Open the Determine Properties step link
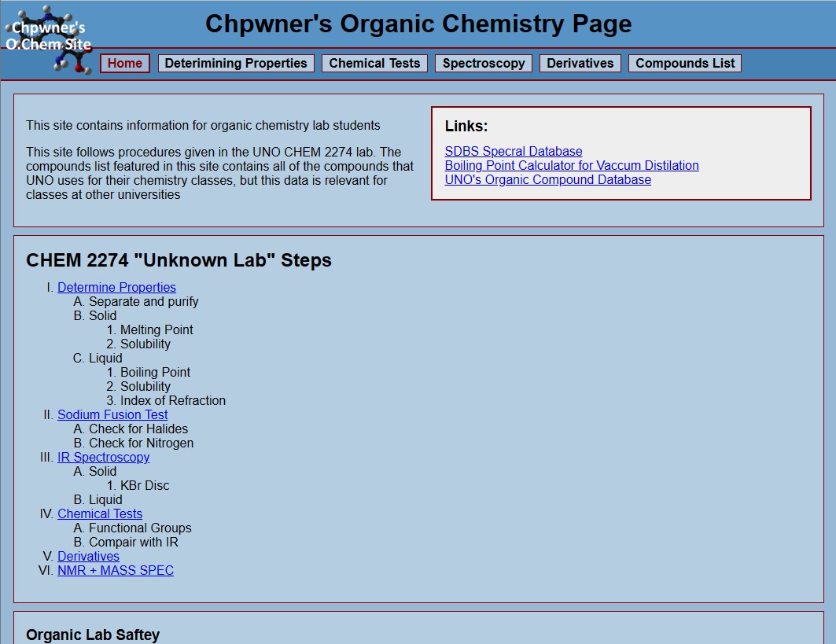This screenshot has height=644, width=836. coord(116,287)
